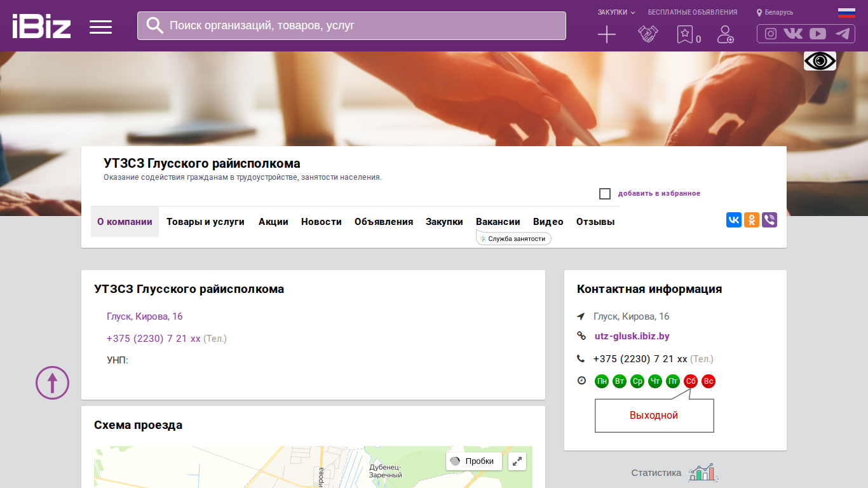This screenshot has height=488, width=868.
Task: Open the Беларусь region selector
Action: [775, 12]
